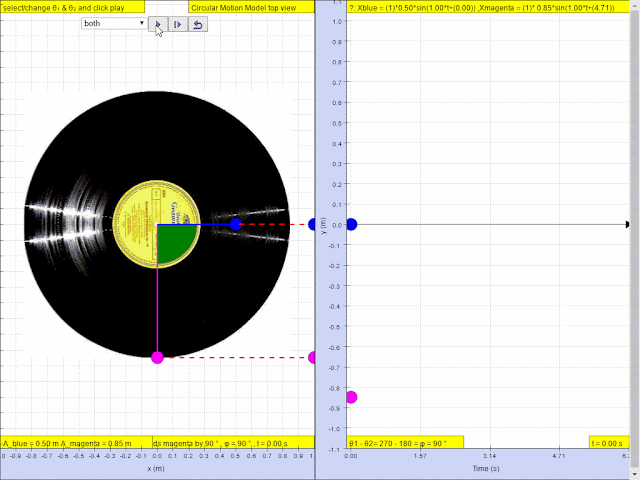Click the yellow record label center
The height and width of the screenshot is (480, 640).
pos(157,224)
